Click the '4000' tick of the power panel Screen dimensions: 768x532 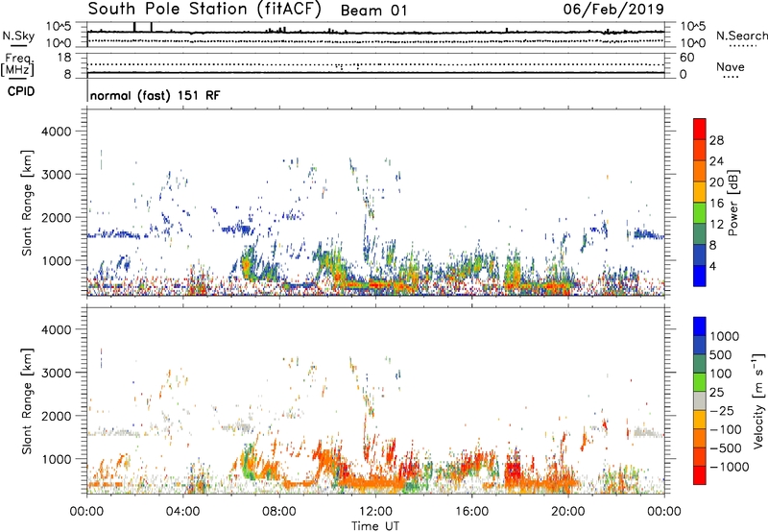click(x=57, y=132)
